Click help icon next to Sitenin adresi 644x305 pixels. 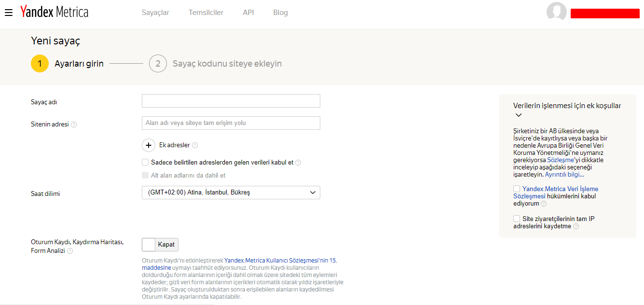point(74,125)
